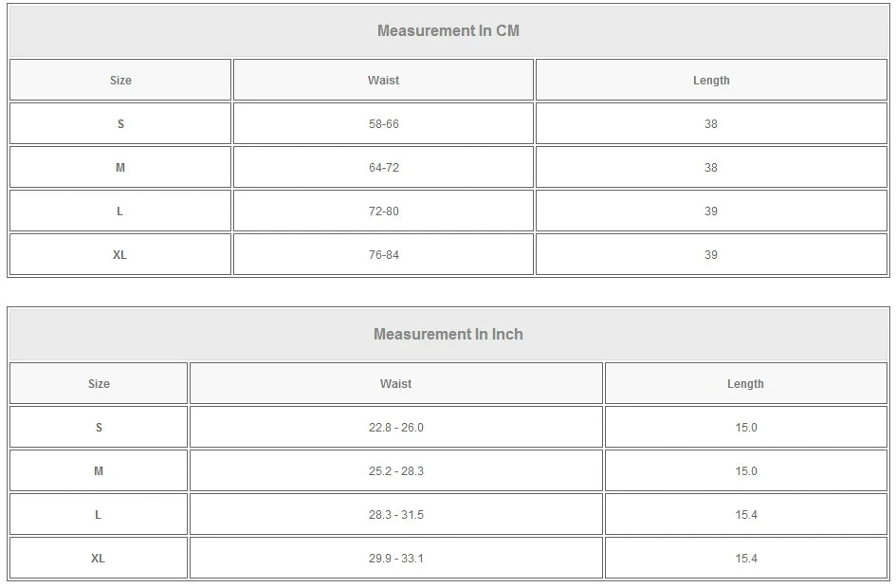Select the Size column header in CM table
Image resolution: width=896 pixels, height=588 pixels.
click(120, 81)
